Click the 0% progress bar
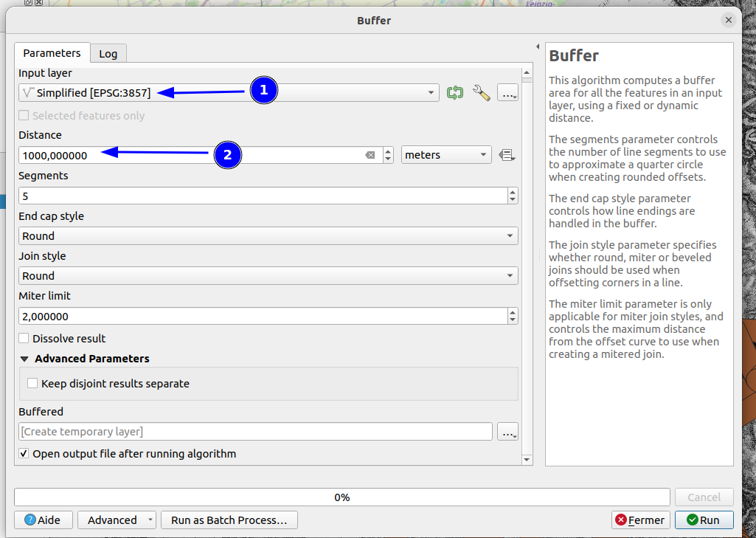This screenshot has width=756, height=538. pos(341,497)
